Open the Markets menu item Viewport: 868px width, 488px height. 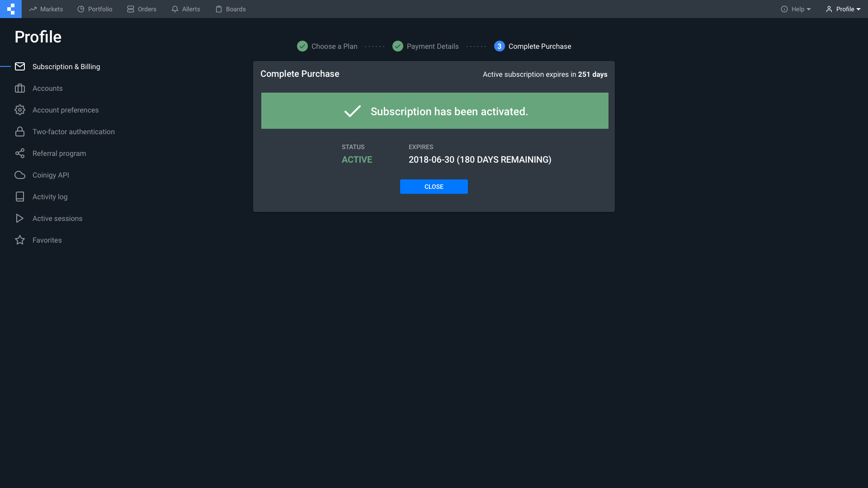click(46, 9)
